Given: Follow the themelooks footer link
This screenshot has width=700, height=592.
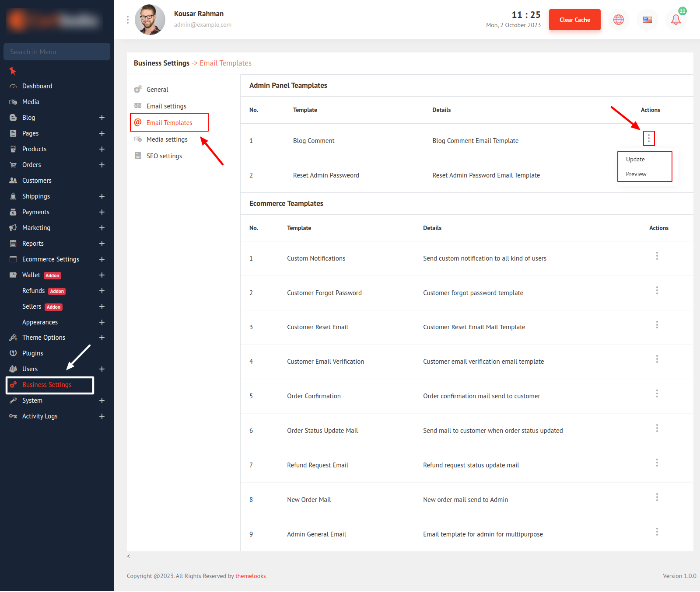Looking at the screenshot, I should (x=250, y=576).
